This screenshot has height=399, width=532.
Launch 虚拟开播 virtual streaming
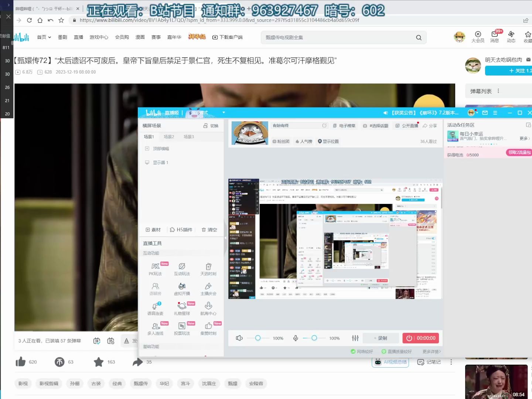182,289
